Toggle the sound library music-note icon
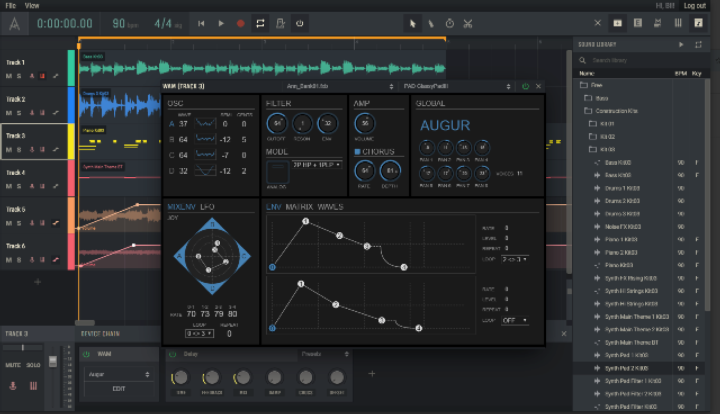The height and width of the screenshot is (414, 720). (x=698, y=22)
